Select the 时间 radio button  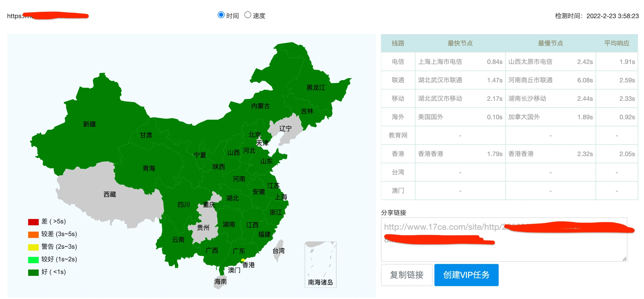point(221,15)
